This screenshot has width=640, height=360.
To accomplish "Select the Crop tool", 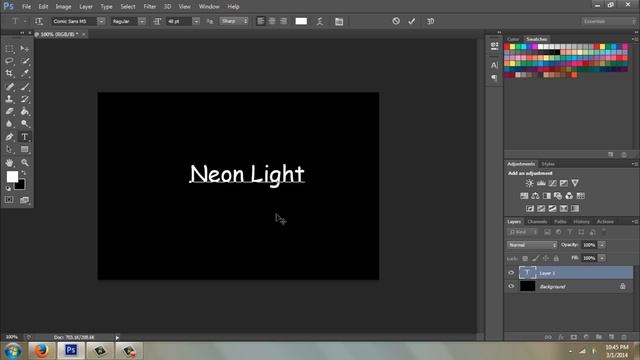I will (9, 73).
